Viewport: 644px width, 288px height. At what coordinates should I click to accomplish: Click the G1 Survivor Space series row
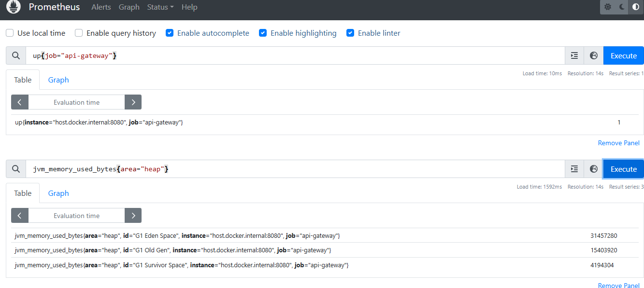pyautogui.click(x=324, y=265)
